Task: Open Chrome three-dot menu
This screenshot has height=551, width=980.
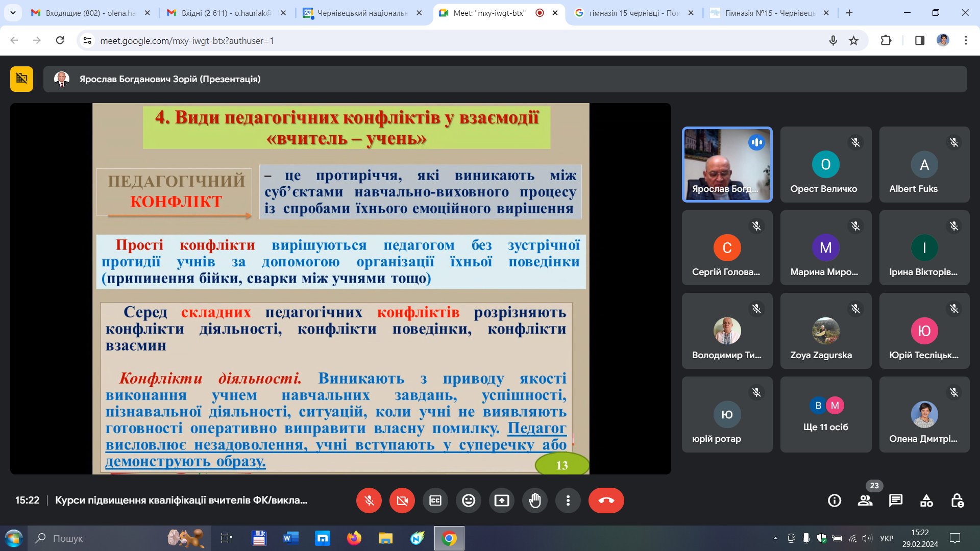Action: click(966, 40)
